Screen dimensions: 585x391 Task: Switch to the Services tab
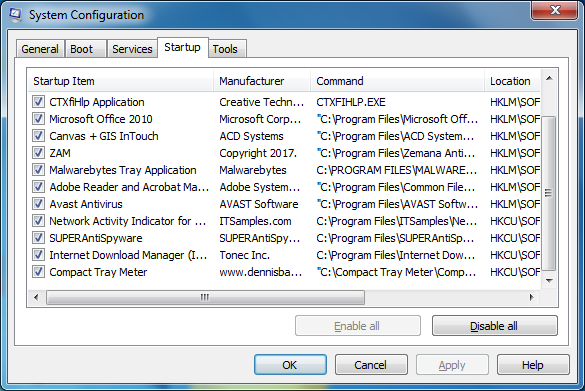point(132,49)
